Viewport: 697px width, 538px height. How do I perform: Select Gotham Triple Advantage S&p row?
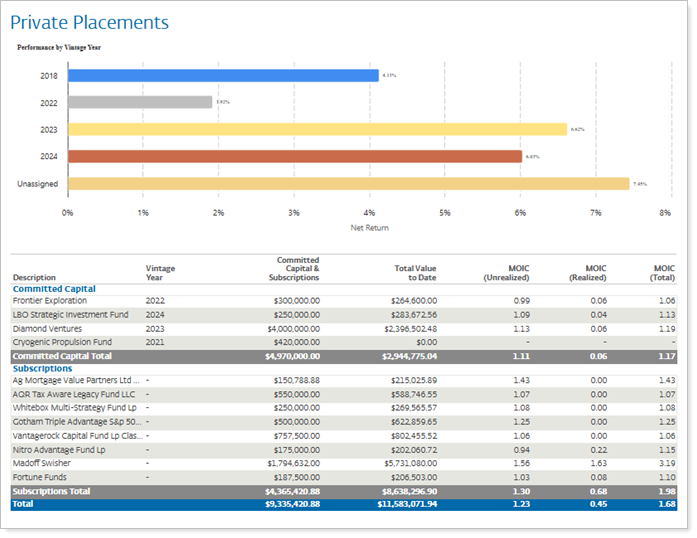coord(77,422)
